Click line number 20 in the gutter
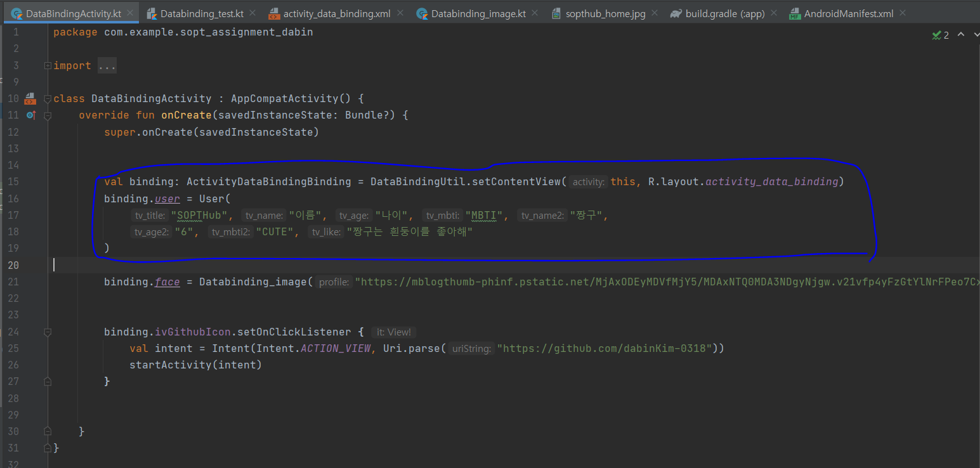This screenshot has height=468, width=980. (13, 265)
